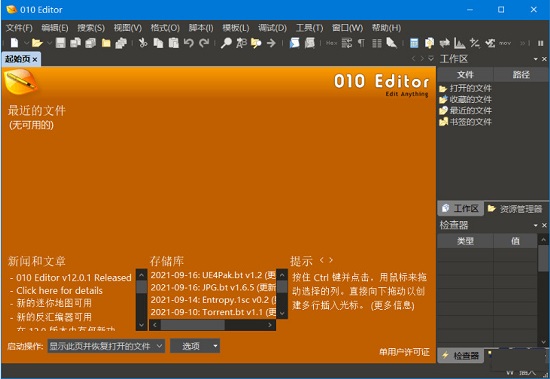Click the Goto right arrow icon

click(271, 43)
